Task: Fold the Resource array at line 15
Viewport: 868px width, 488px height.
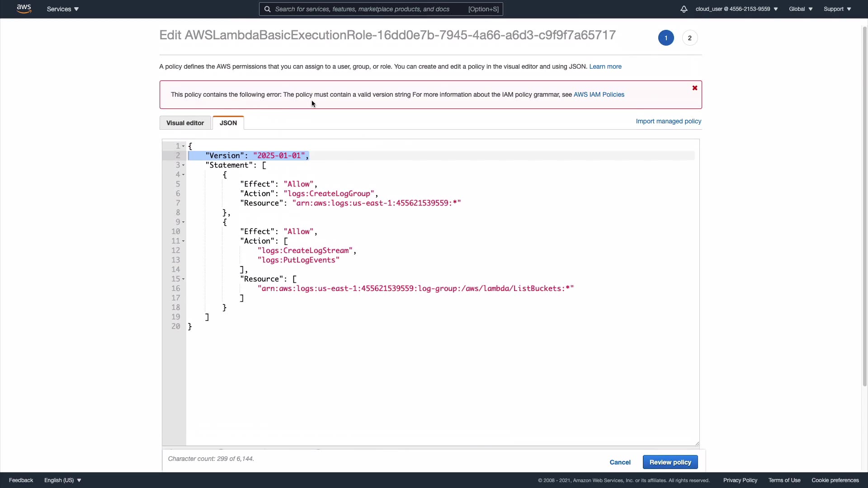Action: (x=183, y=279)
